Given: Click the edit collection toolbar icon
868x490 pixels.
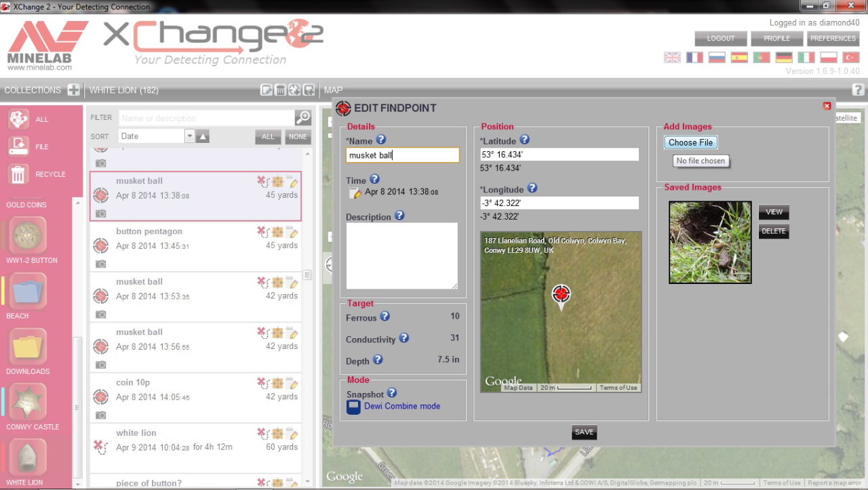Looking at the screenshot, I should click(267, 90).
